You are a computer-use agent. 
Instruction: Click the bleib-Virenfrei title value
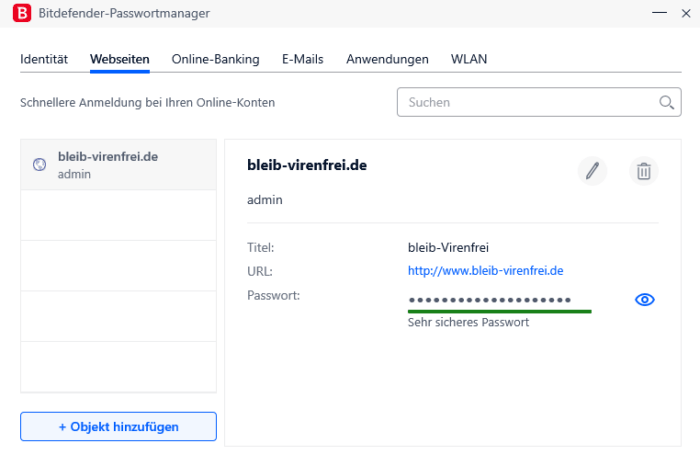[448, 248]
